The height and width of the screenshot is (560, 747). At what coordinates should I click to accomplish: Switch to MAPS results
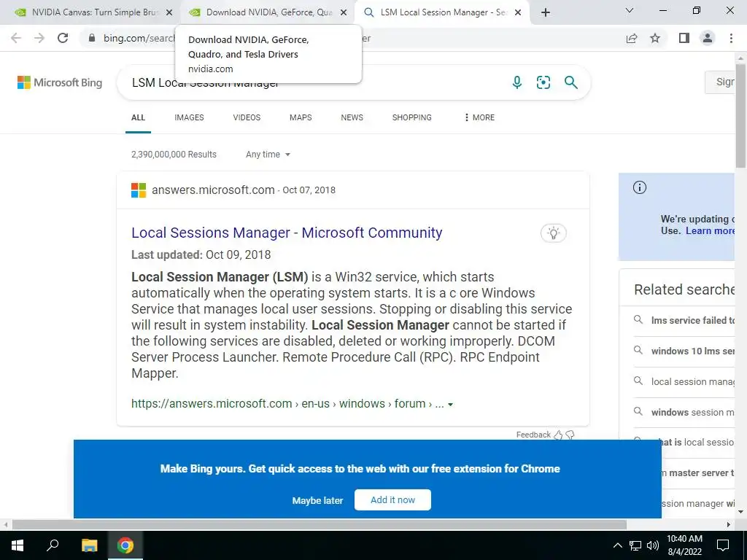point(301,117)
